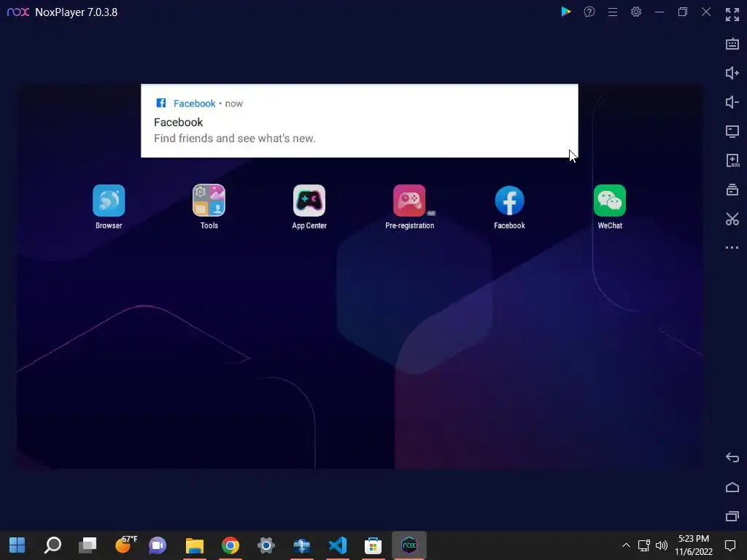Open the Facebook notification banner
Viewport: 747px width, 560px height.
coord(359,120)
